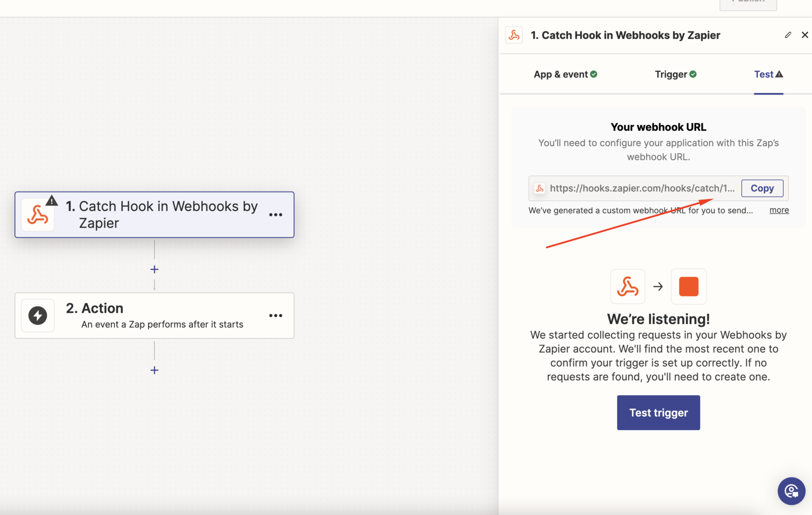
Task: Add a step between Catch Hook and Action
Action: (154, 269)
